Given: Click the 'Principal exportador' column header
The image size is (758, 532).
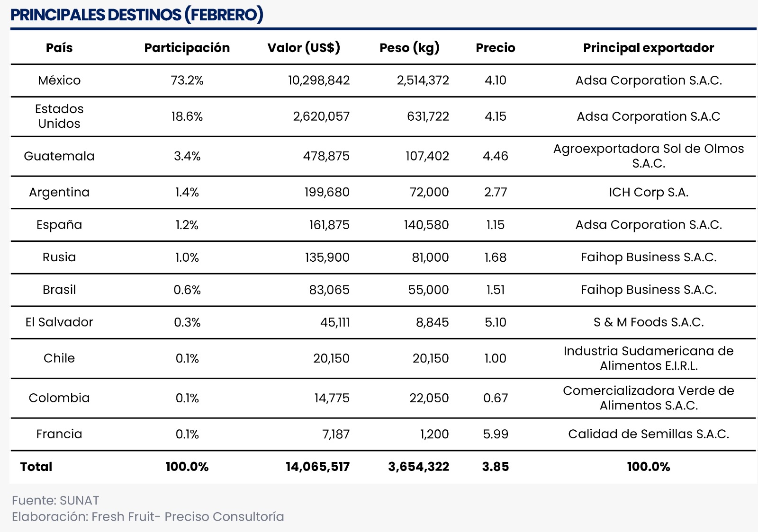Looking at the screenshot, I should coord(648,48).
